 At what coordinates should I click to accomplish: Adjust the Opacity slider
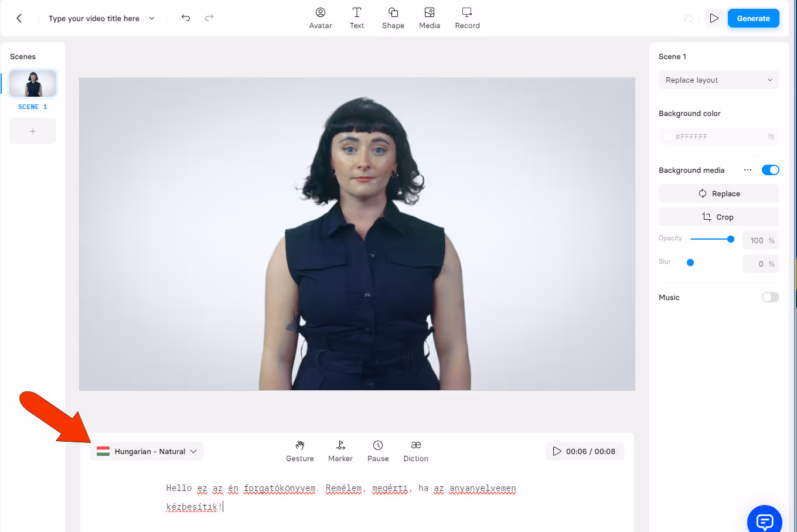pos(712,239)
